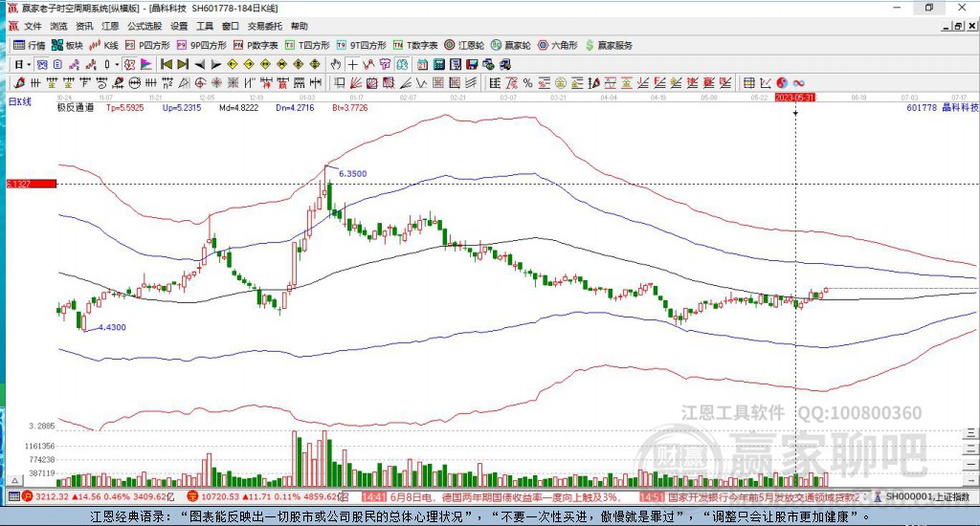Open the 设置 menu
This screenshot has width=980, height=526.
pos(179,26)
